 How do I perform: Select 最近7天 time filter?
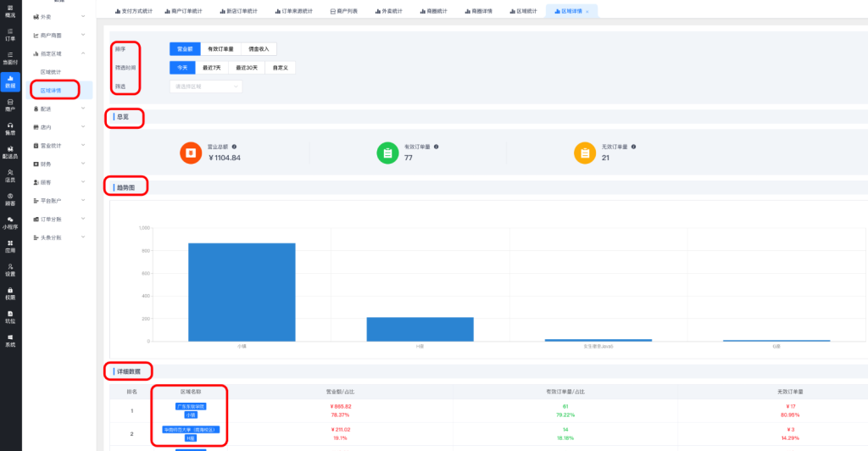[x=216, y=68]
